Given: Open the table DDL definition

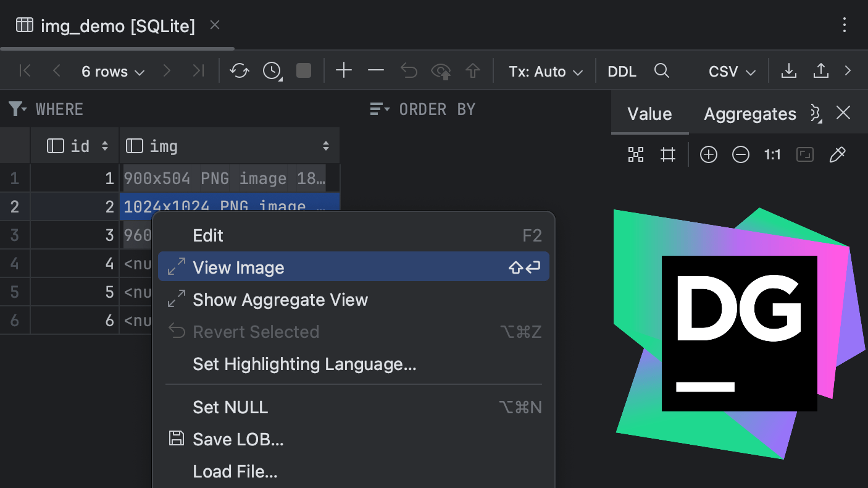Looking at the screenshot, I should click(622, 71).
